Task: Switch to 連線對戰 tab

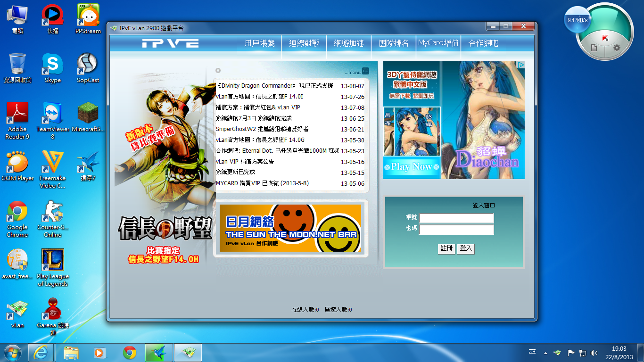Action: point(304,43)
